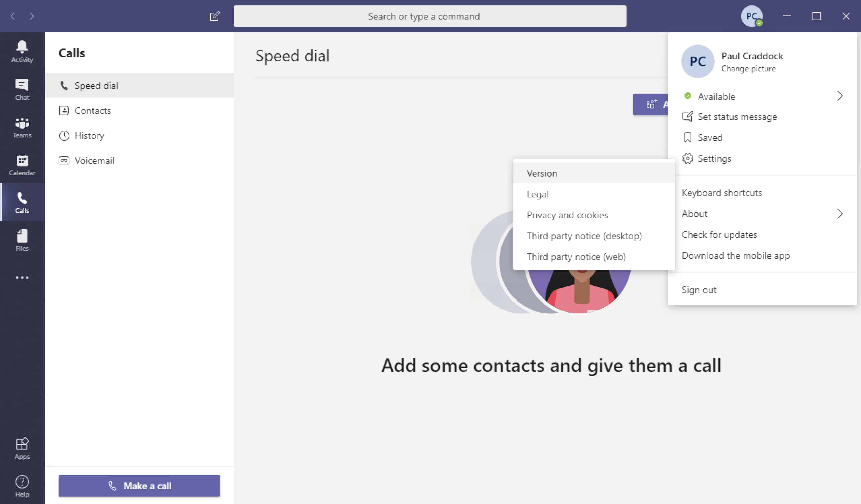This screenshot has height=504, width=861.
Task: Open Third party notice (desktop)
Action: pos(594,236)
